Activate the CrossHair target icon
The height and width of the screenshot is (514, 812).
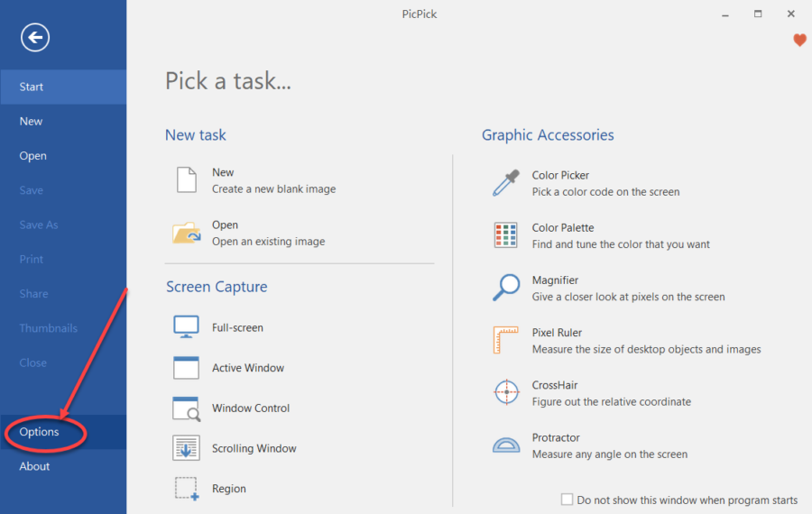506,392
